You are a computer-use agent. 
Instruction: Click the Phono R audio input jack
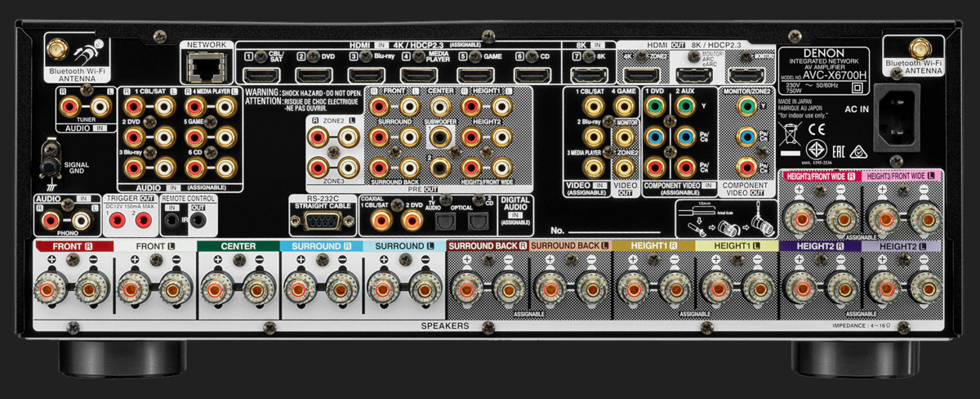point(51,221)
